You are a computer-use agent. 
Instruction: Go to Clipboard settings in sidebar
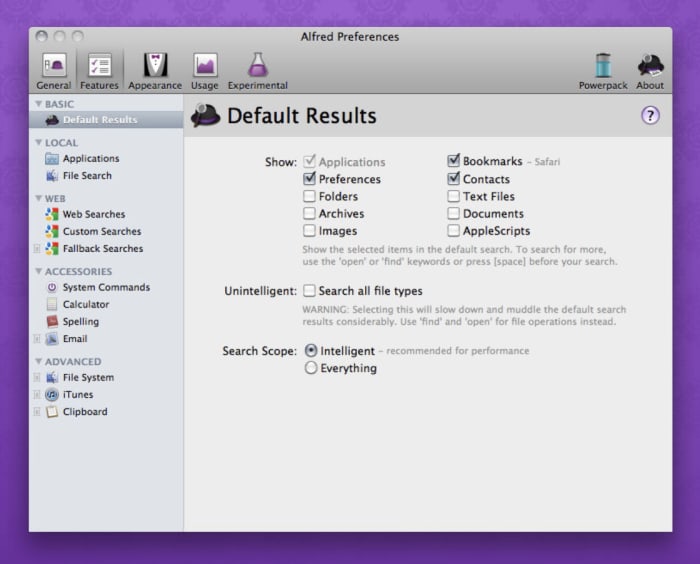click(84, 412)
